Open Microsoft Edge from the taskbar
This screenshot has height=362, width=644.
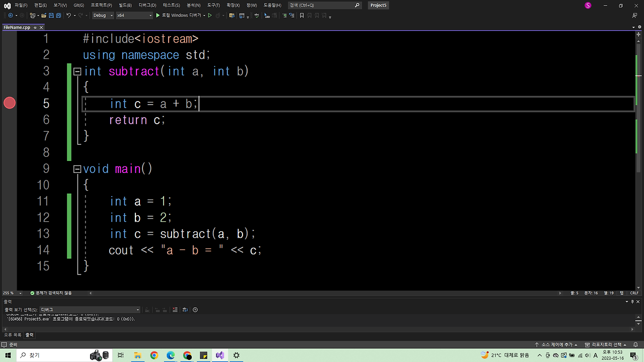tap(171, 355)
